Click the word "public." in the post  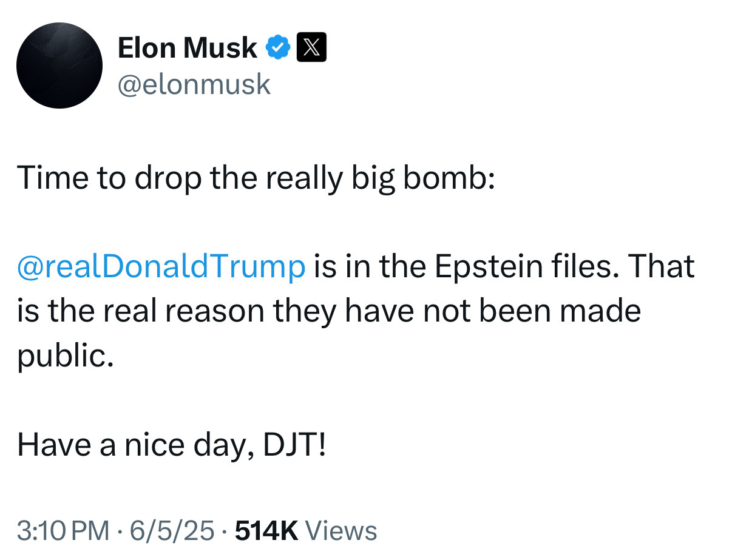pyautogui.click(x=65, y=356)
